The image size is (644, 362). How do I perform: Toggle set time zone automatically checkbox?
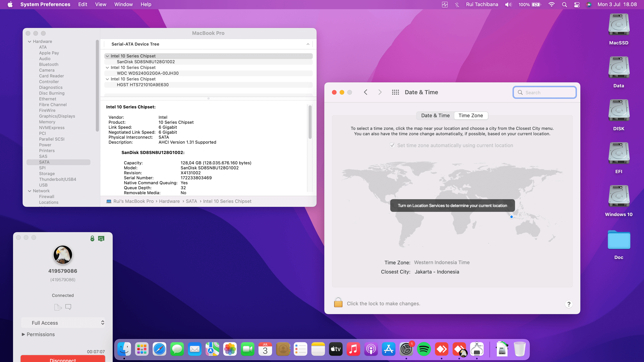point(392,145)
